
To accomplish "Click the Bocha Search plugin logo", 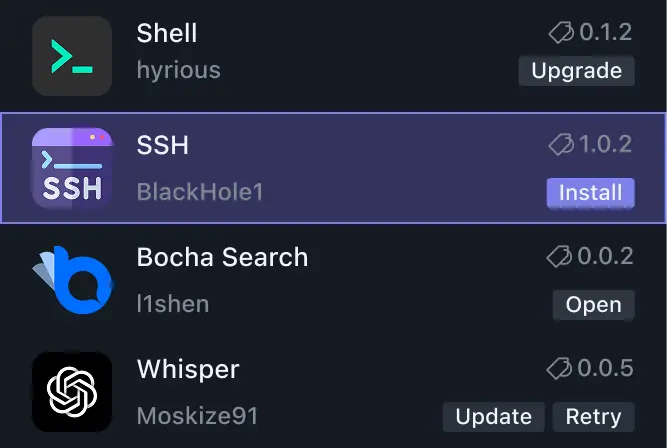I will (70, 280).
